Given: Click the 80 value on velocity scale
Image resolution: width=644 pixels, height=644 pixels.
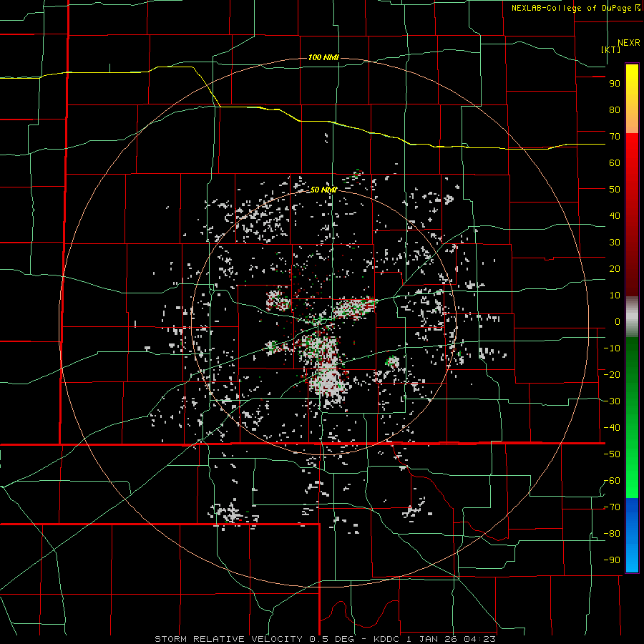Looking at the screenshot, I should (615, 110).
